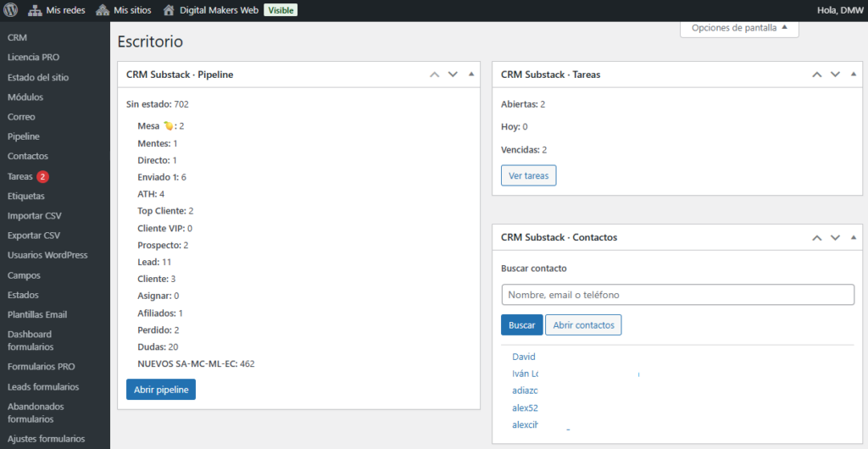Move Contactos widget up arrow
This screenshot has width=868, height=449.
tap(816, 237)
